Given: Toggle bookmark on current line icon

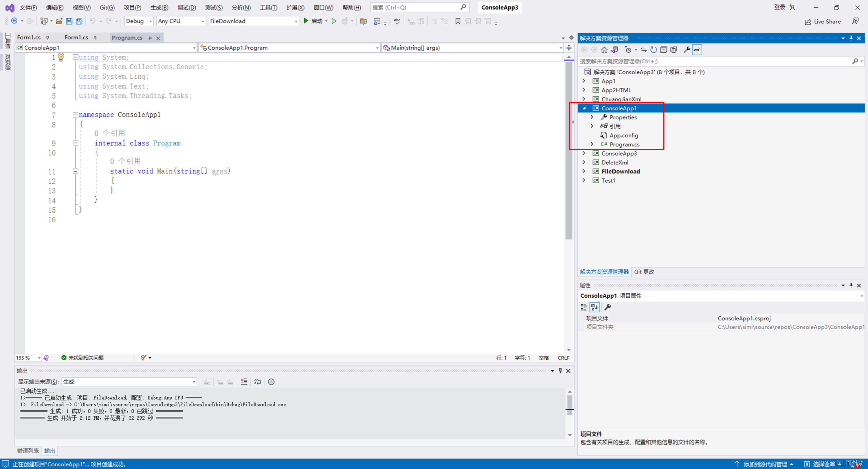Looking at the screenshot, I should [458, 21].
